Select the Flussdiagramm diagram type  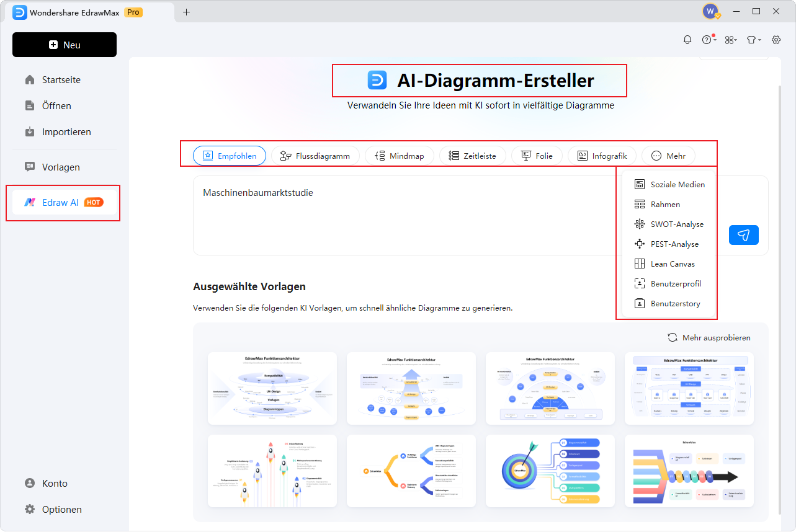tap(315, 156)
